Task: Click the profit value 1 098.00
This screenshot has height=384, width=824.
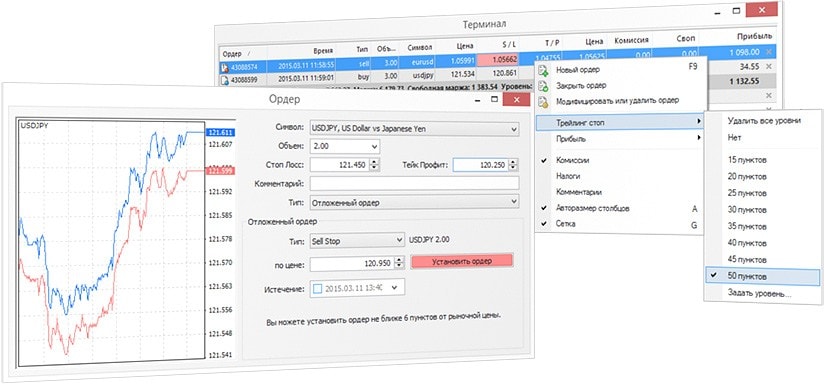Action: 744,51
